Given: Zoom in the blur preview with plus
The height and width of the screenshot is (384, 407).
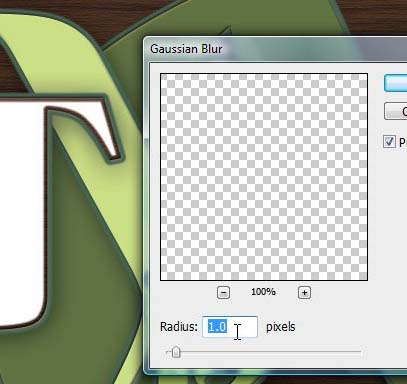Looking at the screenshot, I should pos(304,293).
